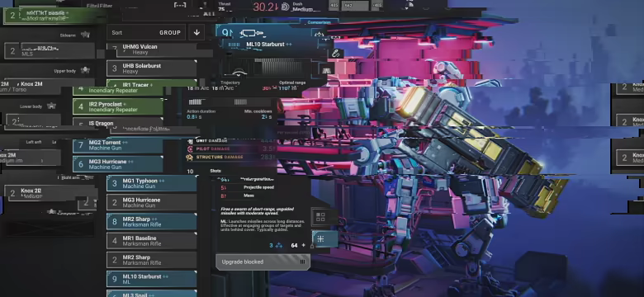Screen dimensions: 644x297
Task: Click the bracket icon in top bar
Action: click(180, 5)
